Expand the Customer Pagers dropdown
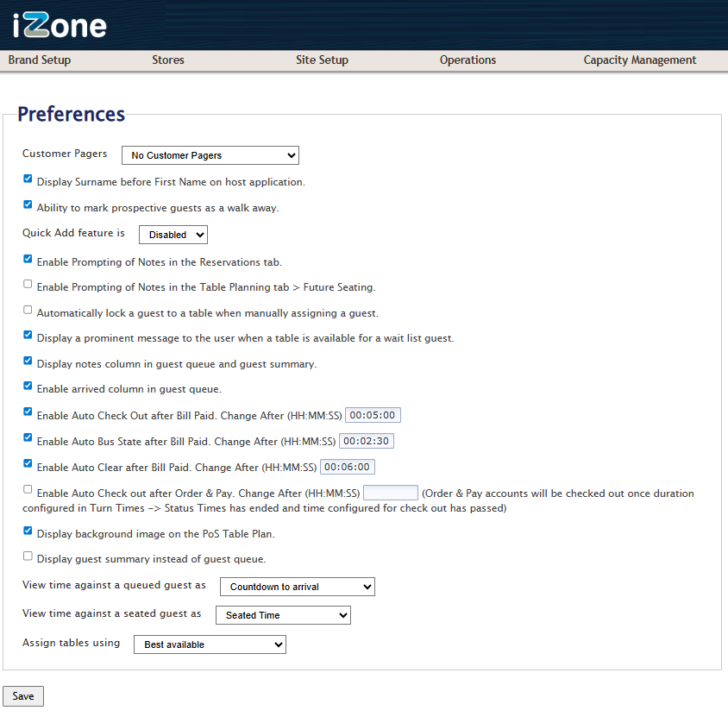The width and height of the screenshot is (728, 723). [210, 155]
